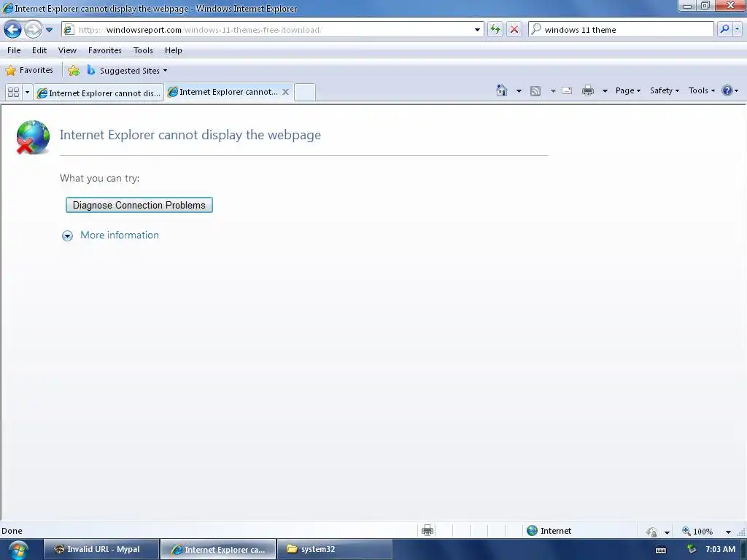The image size is (747, 560).
Task: Click the 100% zoom level button
Action: (x=697, y=532)
